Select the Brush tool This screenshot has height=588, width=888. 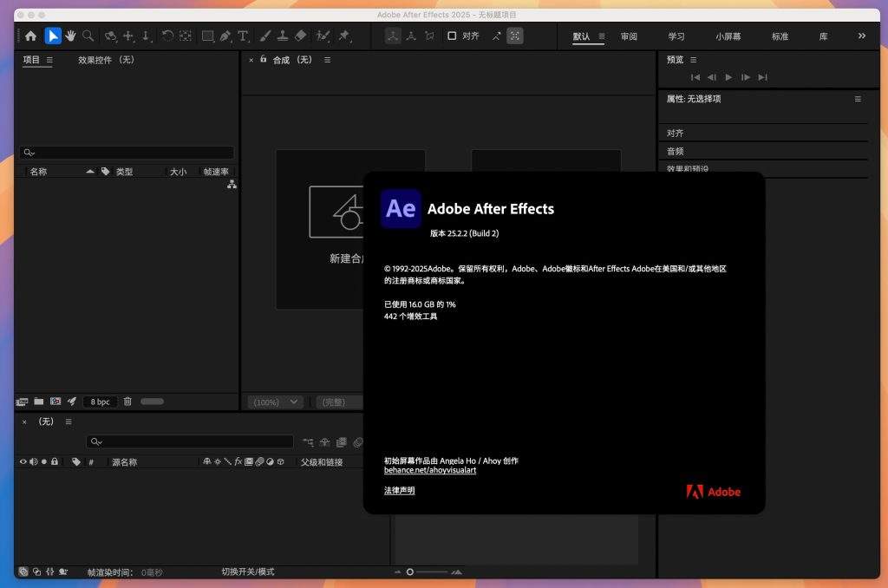click(264, 36)
